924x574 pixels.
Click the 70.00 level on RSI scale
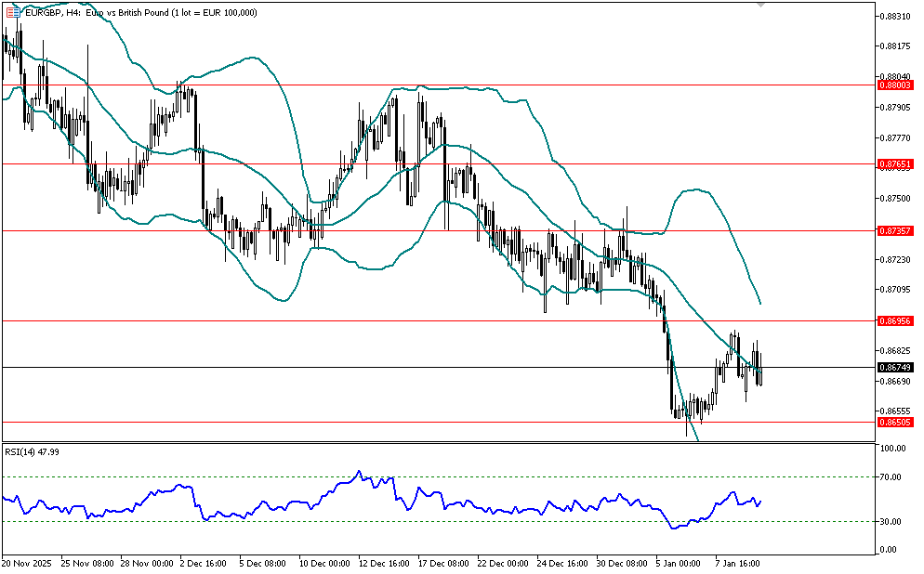point(894,476)
